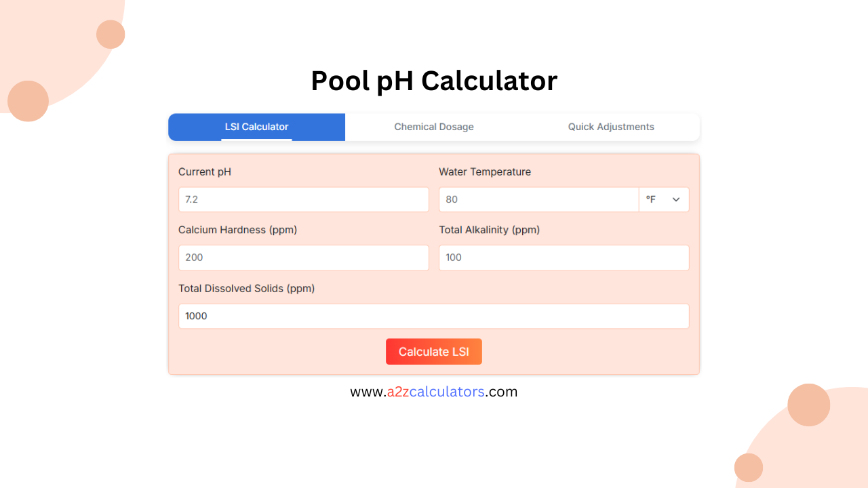This screenshot has width=868, height=488.
Task: Click the Water Temperature label
Action: pos(485,171)
